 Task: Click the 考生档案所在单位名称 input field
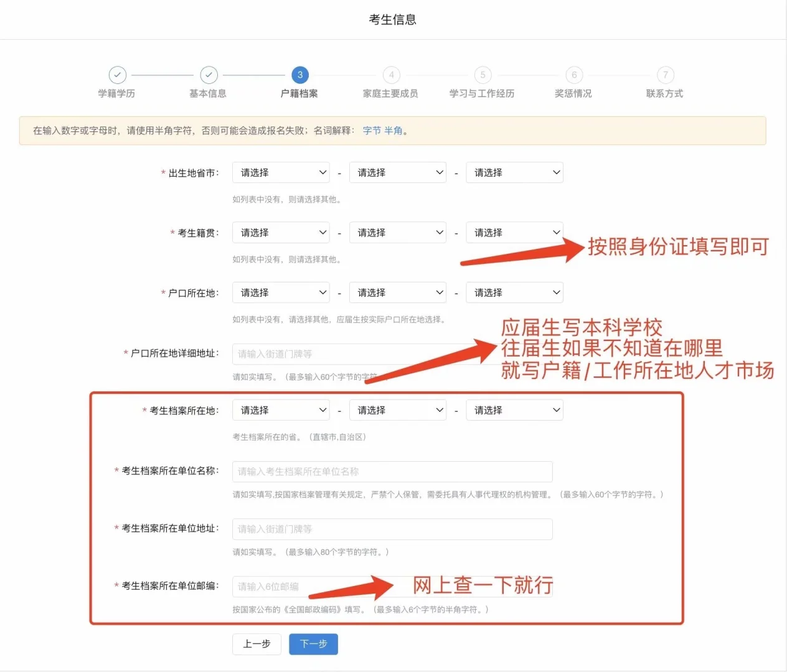click(392, 472)
